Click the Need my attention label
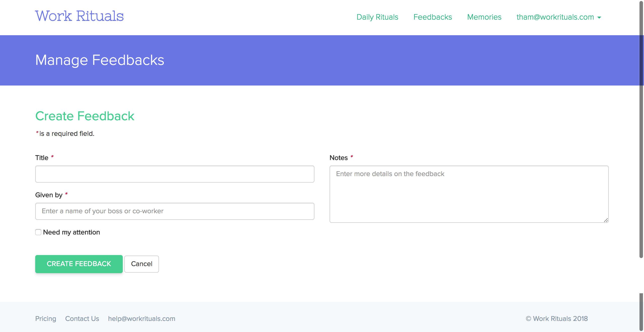 [71, 232]
